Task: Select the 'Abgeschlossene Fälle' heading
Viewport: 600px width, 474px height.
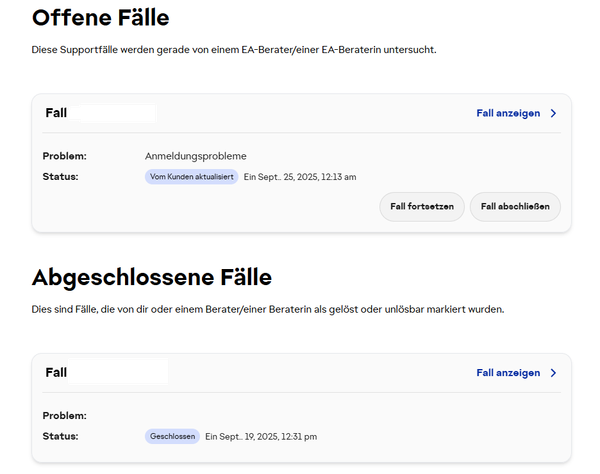Action: (151, 276)
